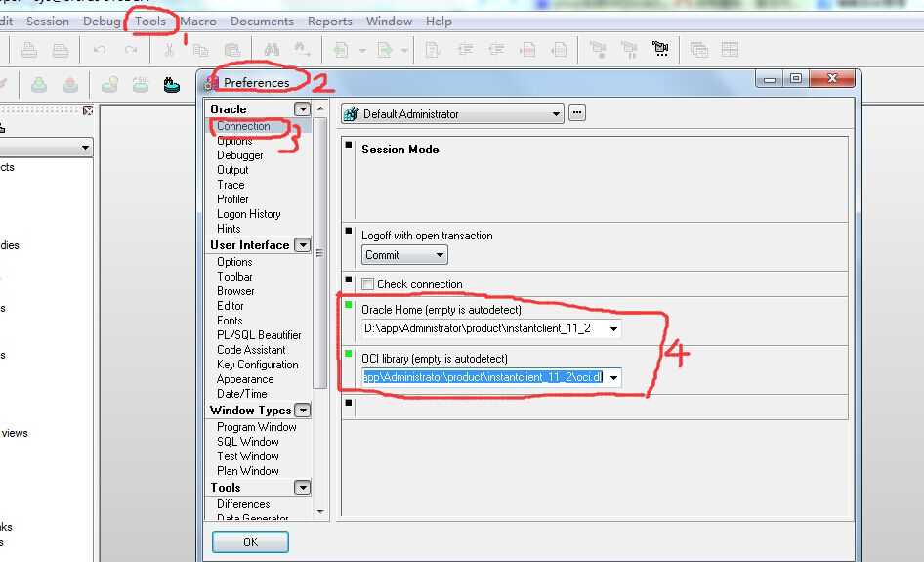
Task: Collapse the Tools section in Preferences list
Action: pos(302,488)
